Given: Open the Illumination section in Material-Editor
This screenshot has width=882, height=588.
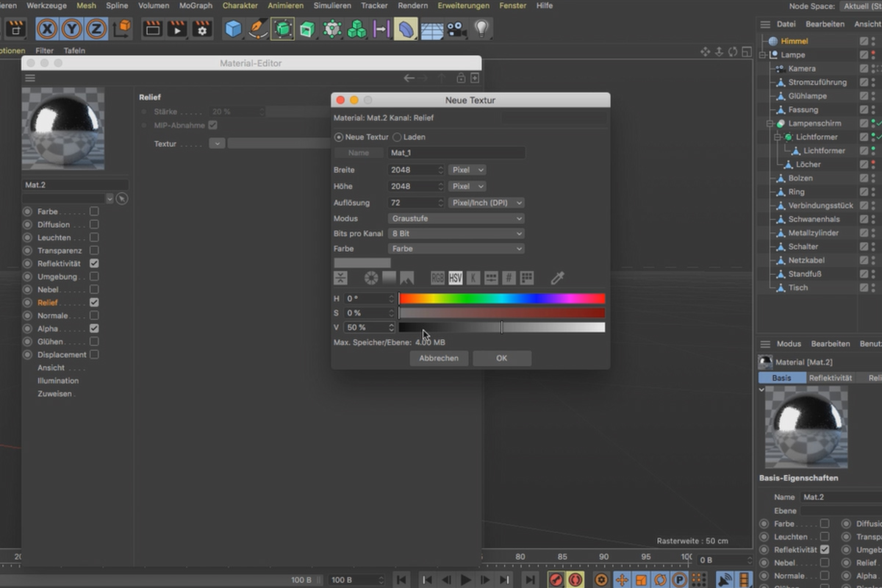Looking at the screenshot, I should pos(58,381).
